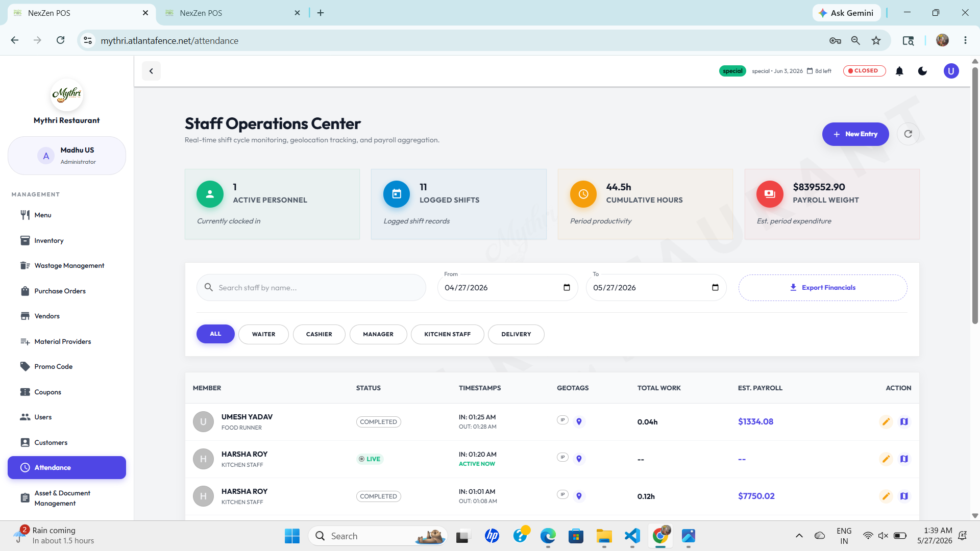Viewport: 980px width, 551px height.
Task: Click IP badge in Umesh Yadav row
Action: click(562, 420)
